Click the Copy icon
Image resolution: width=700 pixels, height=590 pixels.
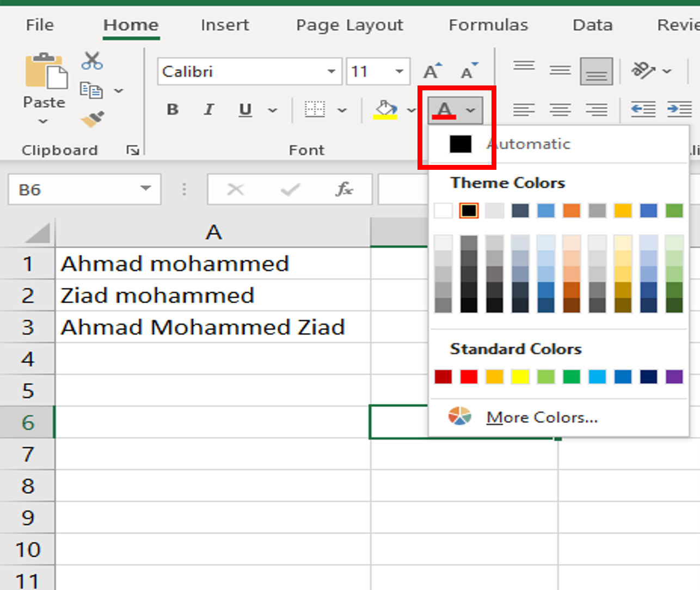coord(91,90)
